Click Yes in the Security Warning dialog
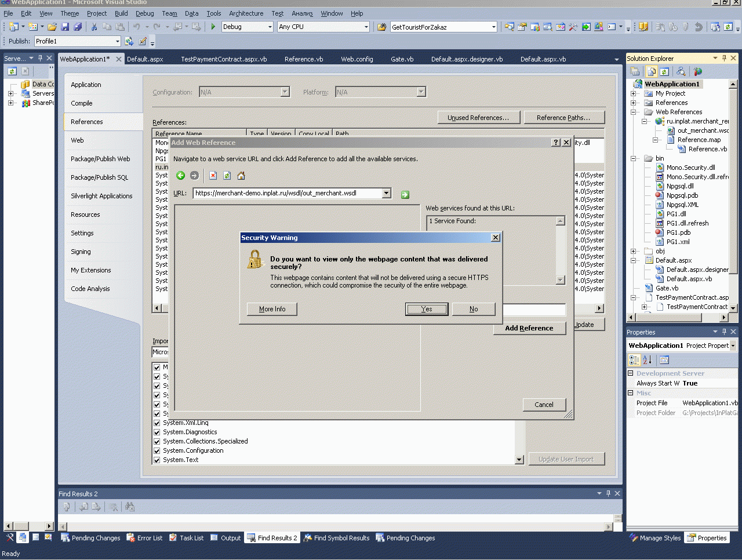 [x=427, y=309]
